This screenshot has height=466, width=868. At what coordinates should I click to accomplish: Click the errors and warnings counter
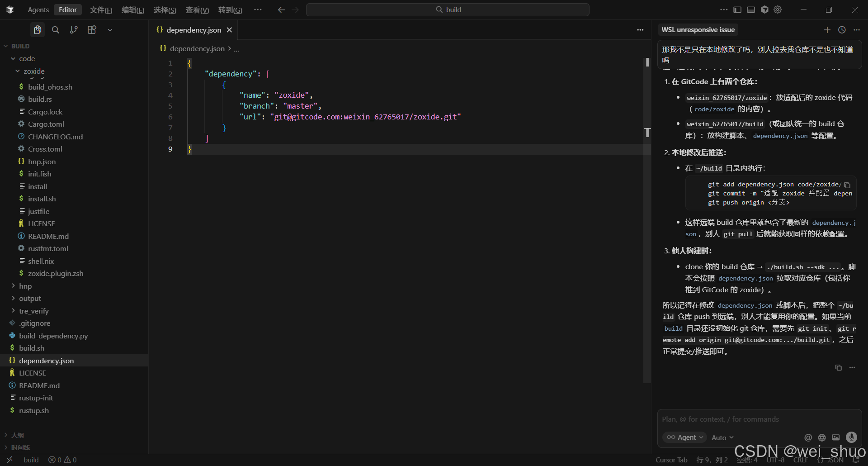(x=62, y=460)
